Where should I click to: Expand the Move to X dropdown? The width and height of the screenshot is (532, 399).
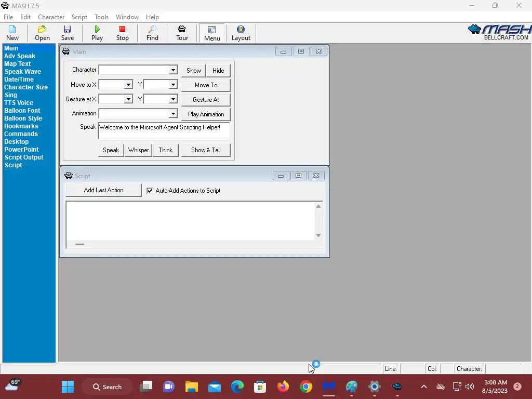128,85
